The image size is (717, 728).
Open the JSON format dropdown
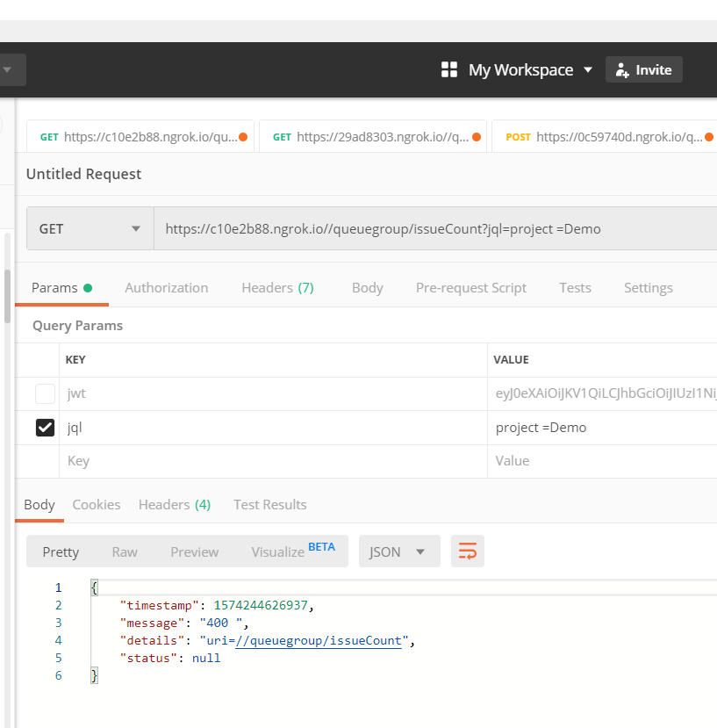[398, 551]
